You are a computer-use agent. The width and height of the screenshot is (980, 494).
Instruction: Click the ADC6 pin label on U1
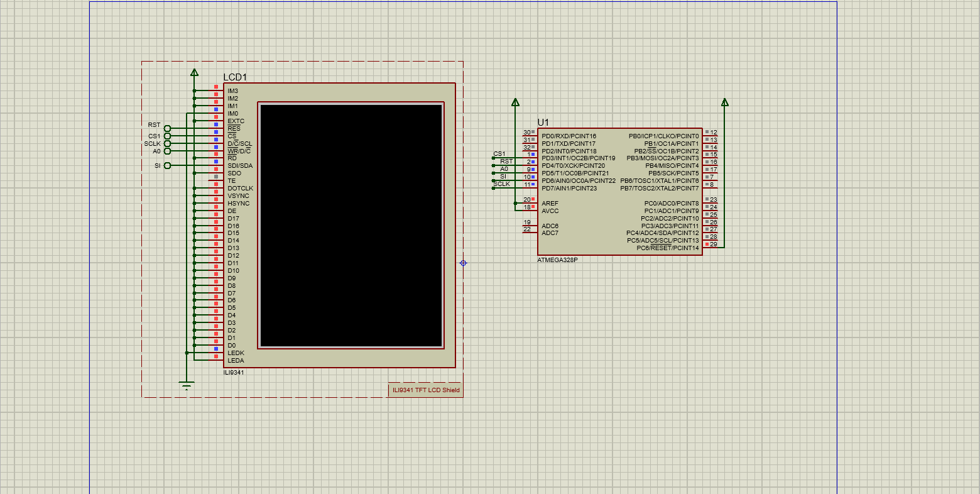[550, 226]
